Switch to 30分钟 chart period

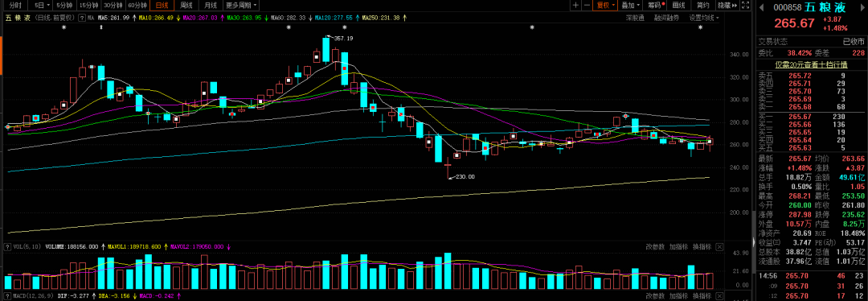113,6
